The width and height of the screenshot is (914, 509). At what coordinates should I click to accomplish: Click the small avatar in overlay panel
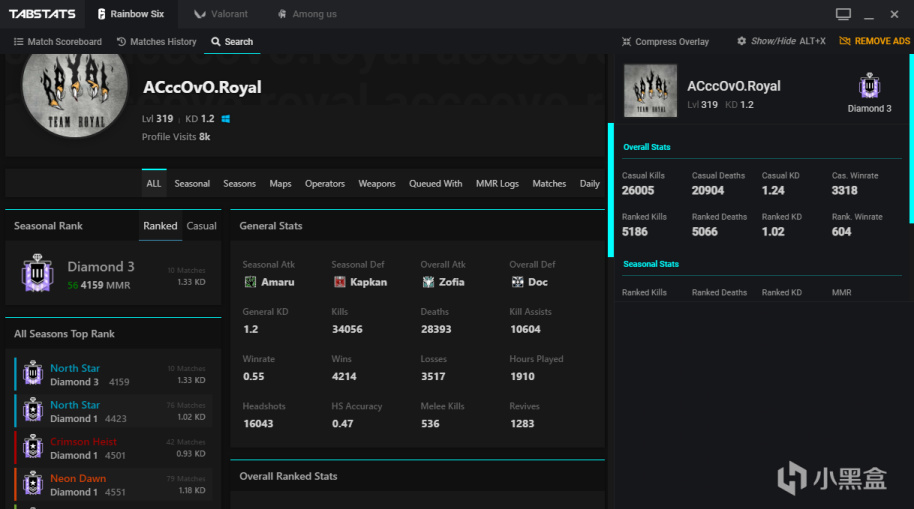pyautogui.click(x=651, y=90)
